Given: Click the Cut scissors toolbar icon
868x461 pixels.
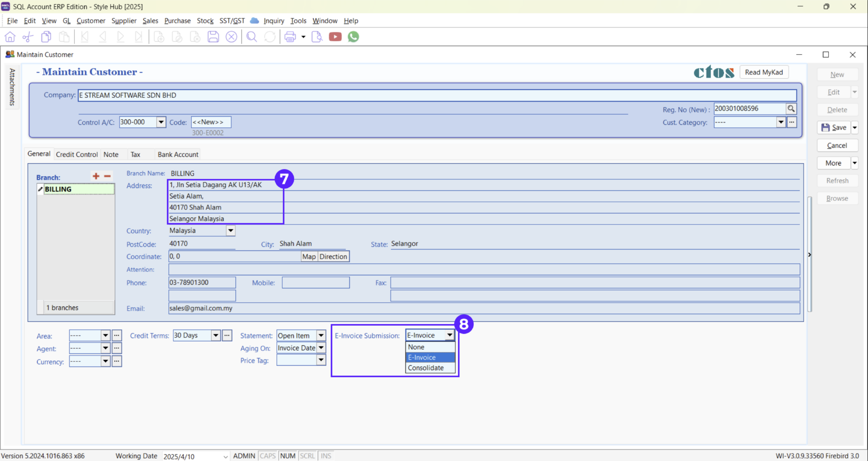Looking at the screenshot, I should [x=27, y=37].
